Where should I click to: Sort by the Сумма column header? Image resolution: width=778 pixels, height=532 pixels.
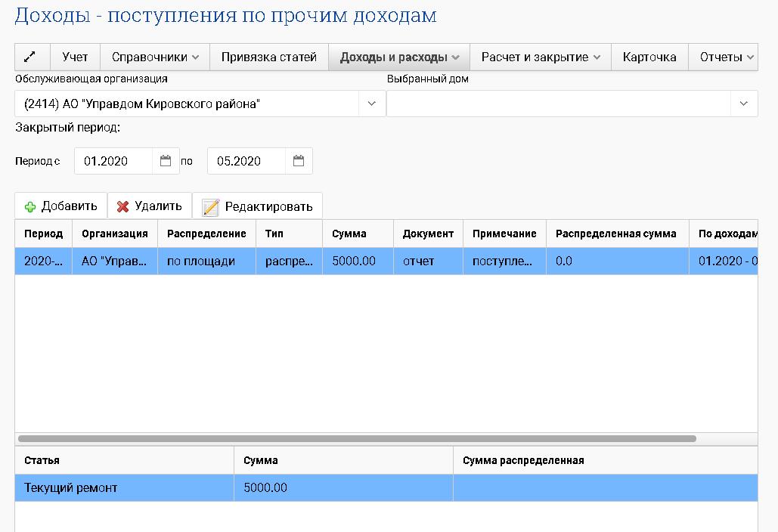coord(349,234)
